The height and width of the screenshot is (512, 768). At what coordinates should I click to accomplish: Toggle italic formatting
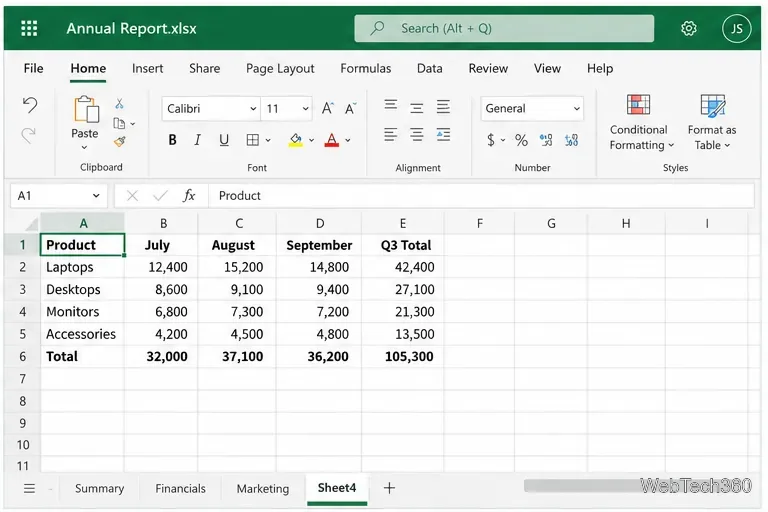(197, 140)
